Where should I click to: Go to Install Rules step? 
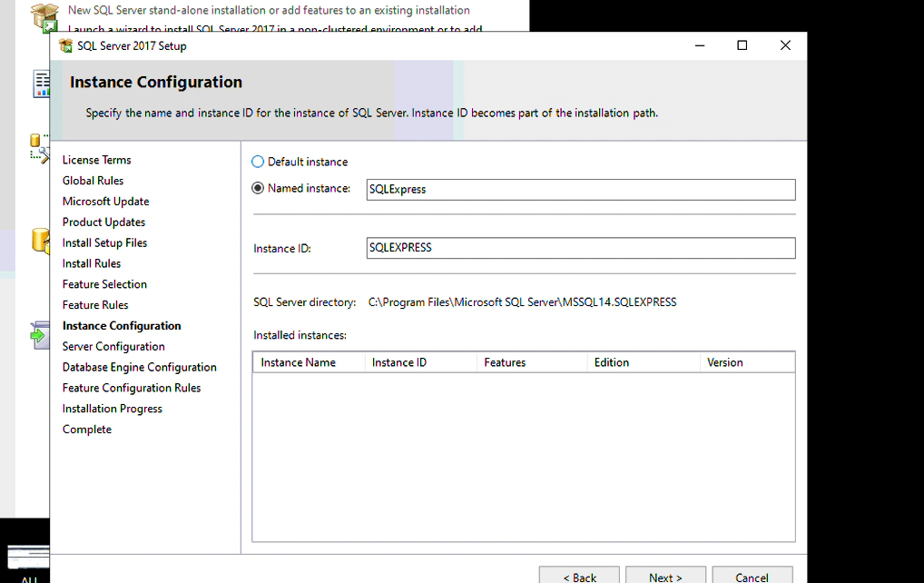(92, 263)
